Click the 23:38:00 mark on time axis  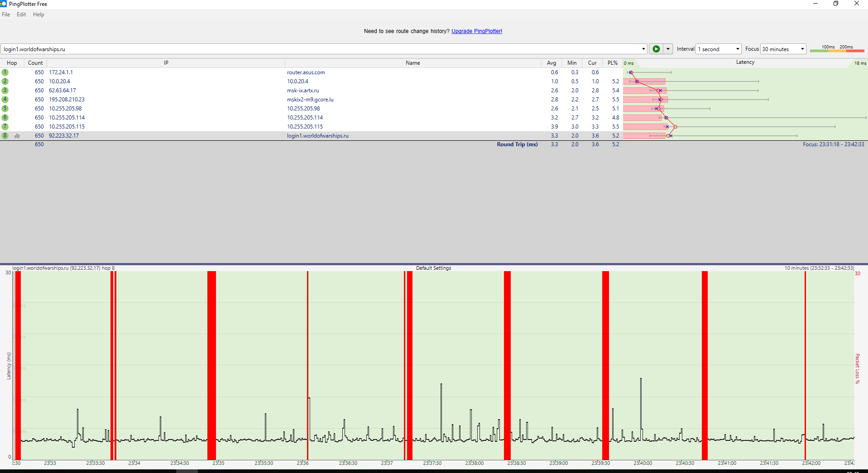click(x=474, y=463)
